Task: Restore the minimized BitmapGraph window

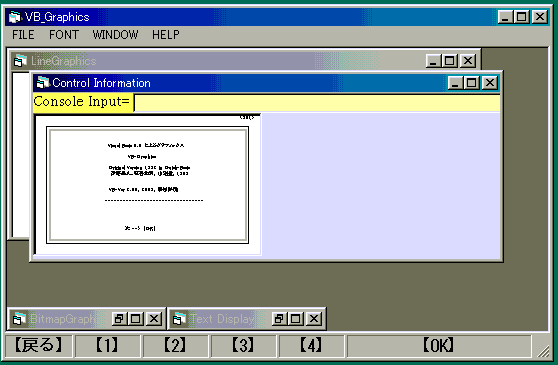Action: click(119, 318)
